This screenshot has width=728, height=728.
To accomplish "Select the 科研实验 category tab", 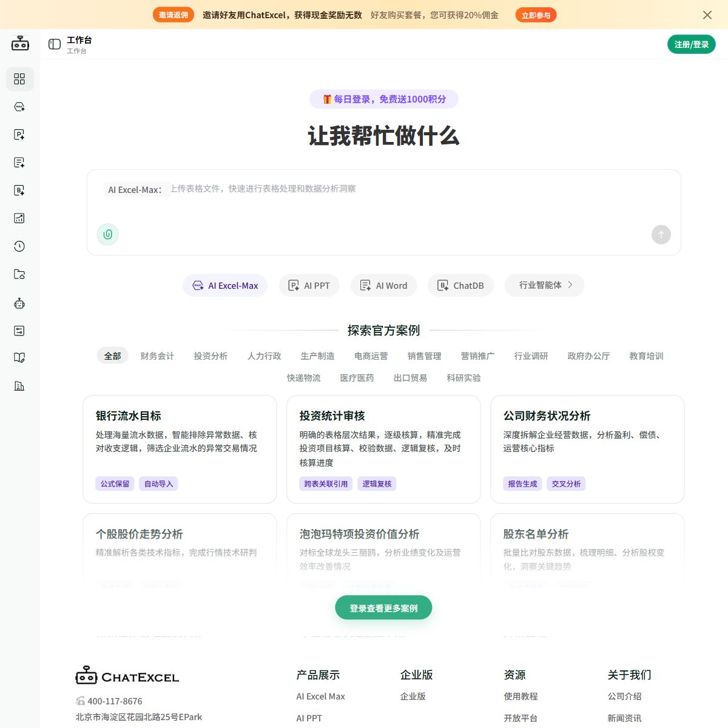I will (463, 378).
